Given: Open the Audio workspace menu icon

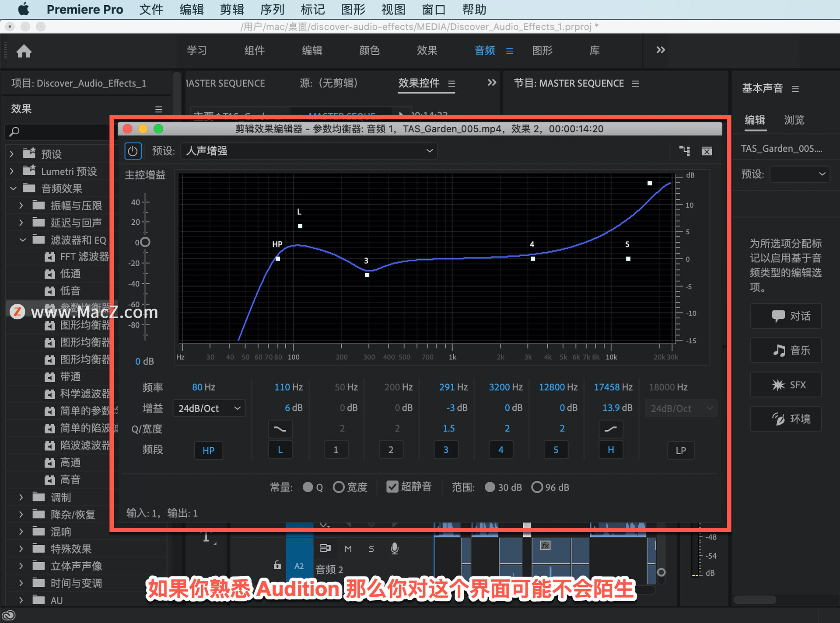Looking at the screenshot, I should (x=510, y=51).
